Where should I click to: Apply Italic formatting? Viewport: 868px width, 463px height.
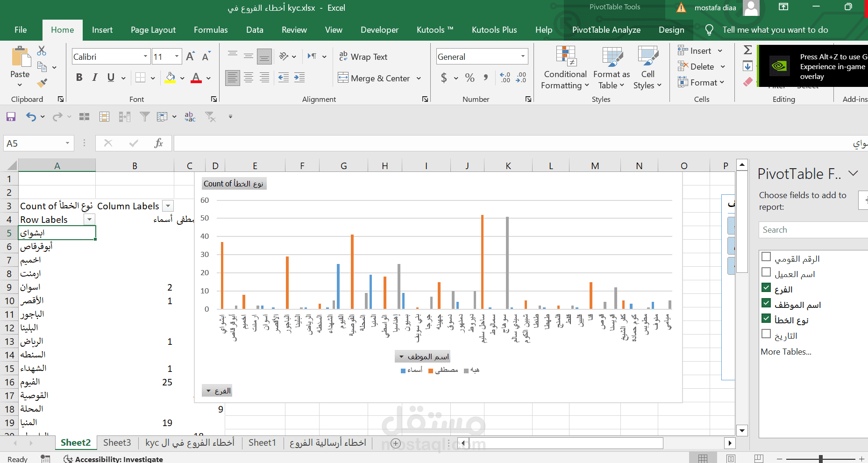click(x=95, y=78)
